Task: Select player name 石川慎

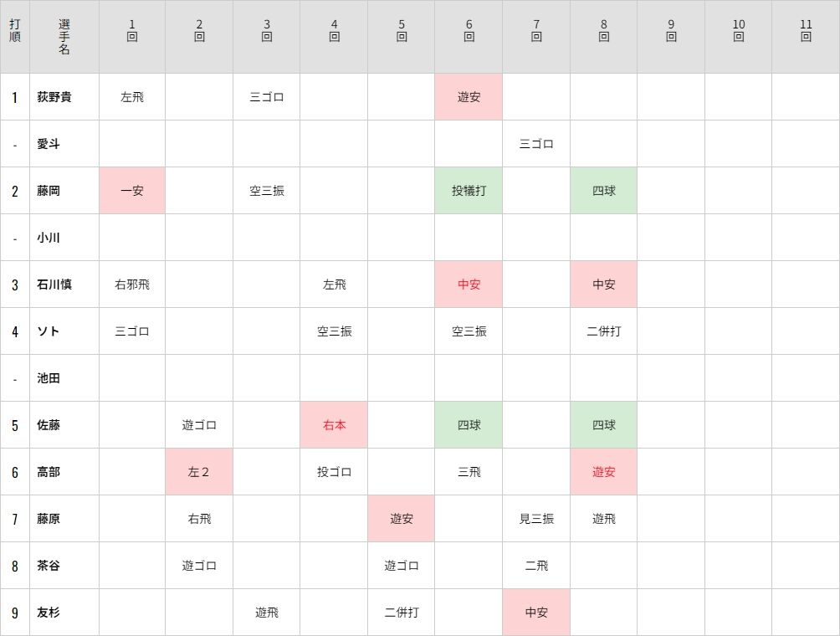Action: (54, 285)
